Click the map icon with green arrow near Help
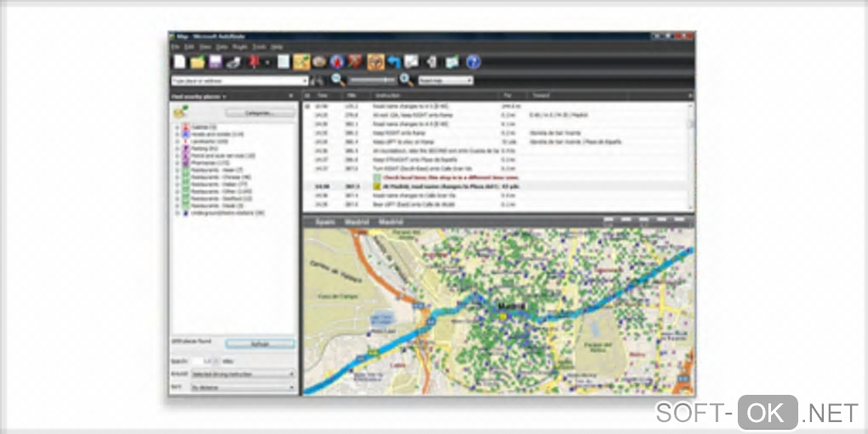The width and height of the screenshot is (868, 434). [x=452, y=62]
